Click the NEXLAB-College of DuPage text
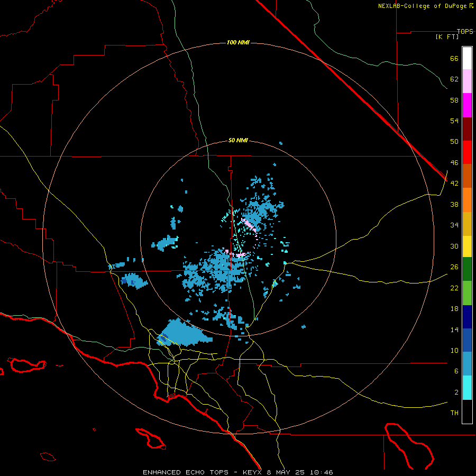Viewport: 476px width, 476px height. (422, 6)
